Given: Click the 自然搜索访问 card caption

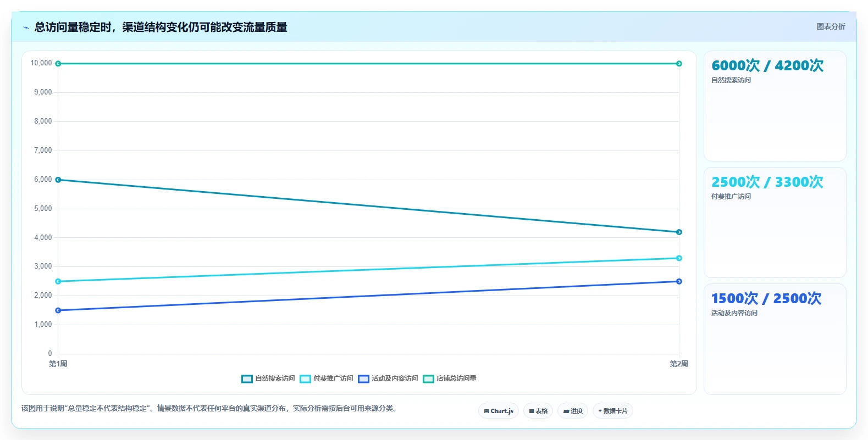Looking at the screenshot, I should [731, 80].
